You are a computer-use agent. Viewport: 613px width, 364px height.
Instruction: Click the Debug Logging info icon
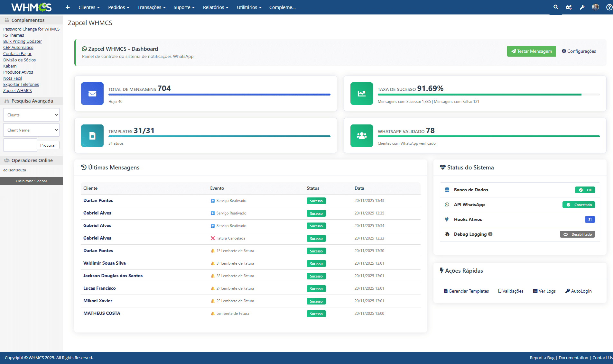pyautogui.click(x=490, y=234)
